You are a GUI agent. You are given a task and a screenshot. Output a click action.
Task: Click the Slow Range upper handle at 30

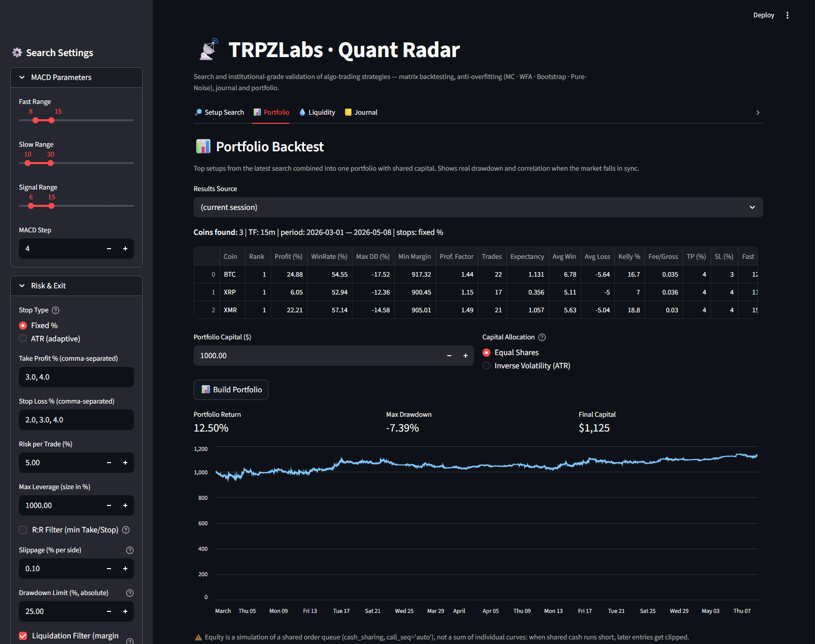point(50,163)
